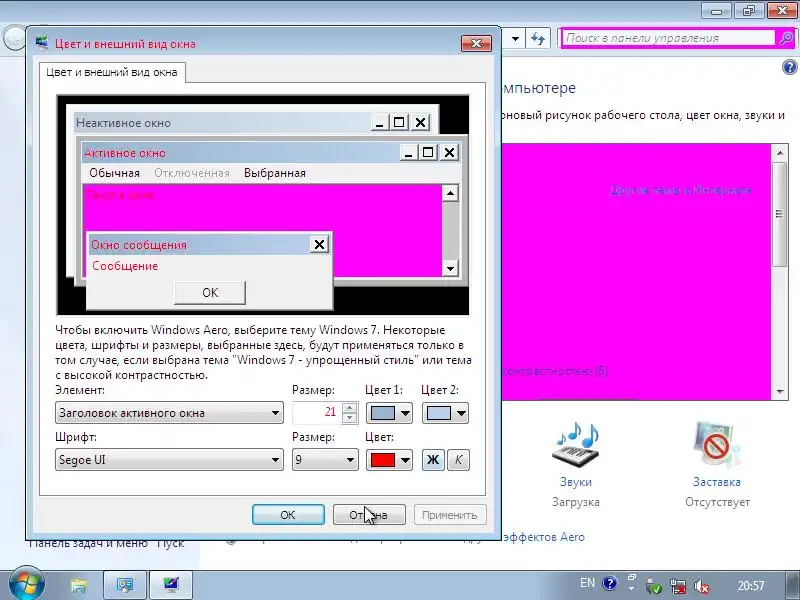The width and height of the screenshot is (800, 600).
Task: Open the font size dropdown showing 9
Action: [325, 460]
